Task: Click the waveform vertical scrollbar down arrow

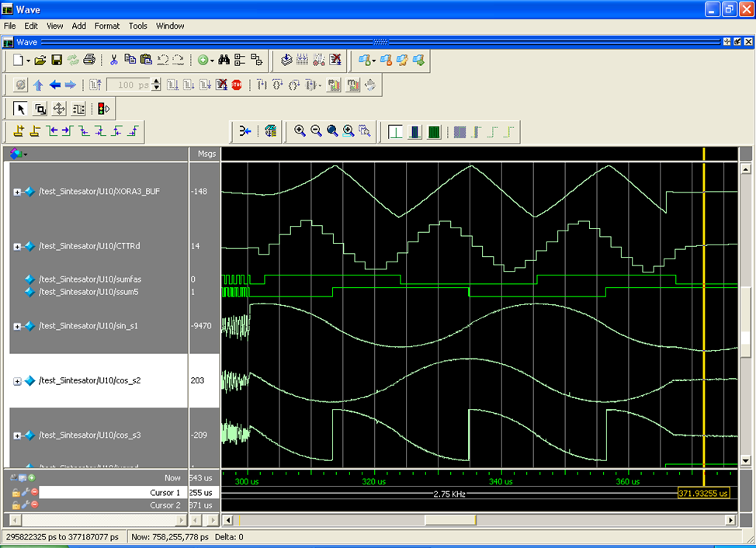Action: 745,461
